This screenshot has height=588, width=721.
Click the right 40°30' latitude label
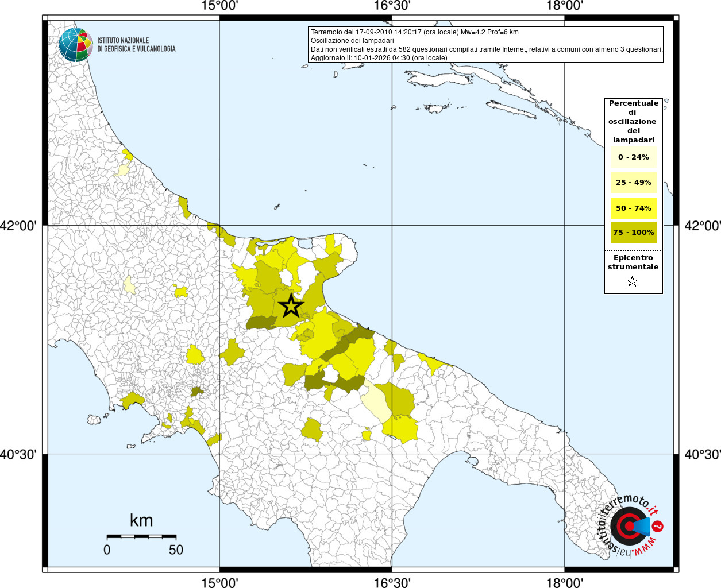coord(702,455)
